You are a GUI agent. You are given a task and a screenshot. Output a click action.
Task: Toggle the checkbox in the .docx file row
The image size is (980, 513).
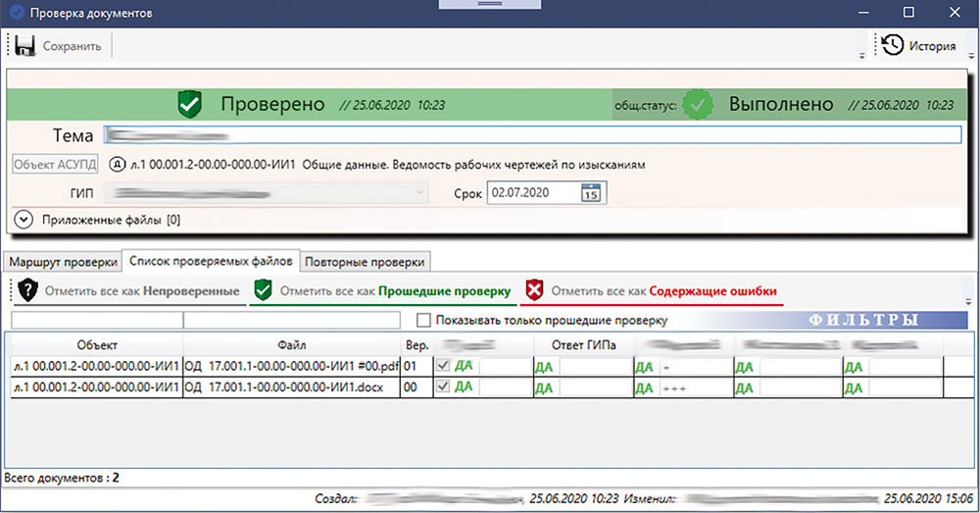pyautogui.click(x=444, y=387)
